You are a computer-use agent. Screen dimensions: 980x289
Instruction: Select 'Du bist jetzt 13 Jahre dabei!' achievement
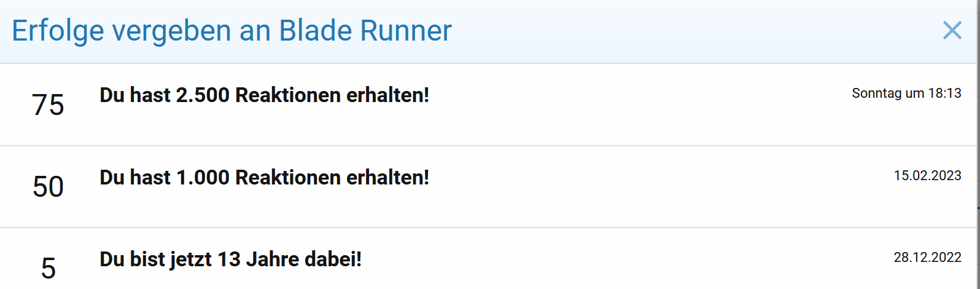[230, 259]
